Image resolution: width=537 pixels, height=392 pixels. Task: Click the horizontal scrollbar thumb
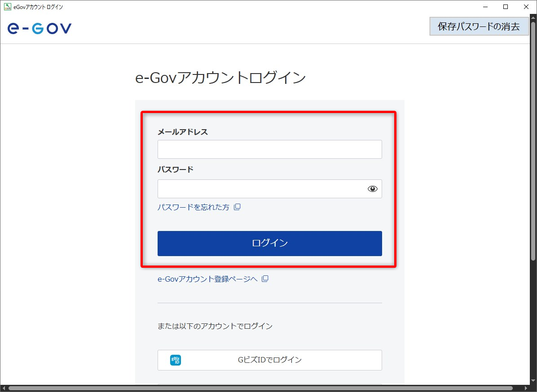[x=260, y=388]
